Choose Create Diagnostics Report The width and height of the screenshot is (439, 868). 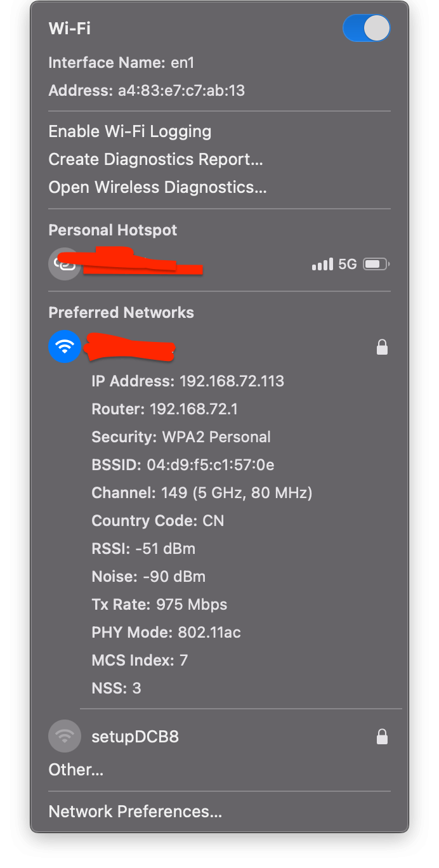[155, 159]
